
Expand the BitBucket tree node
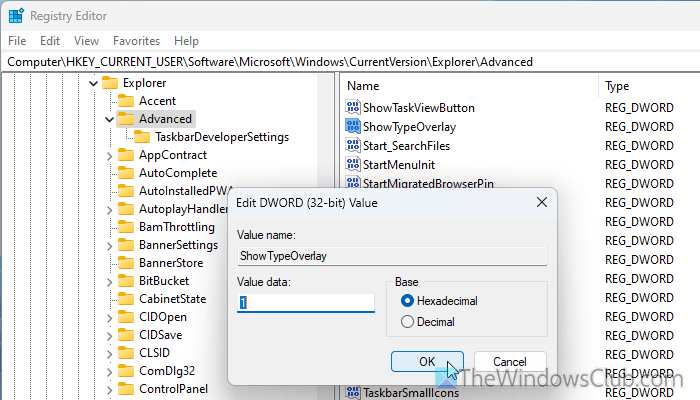(109, 282)
